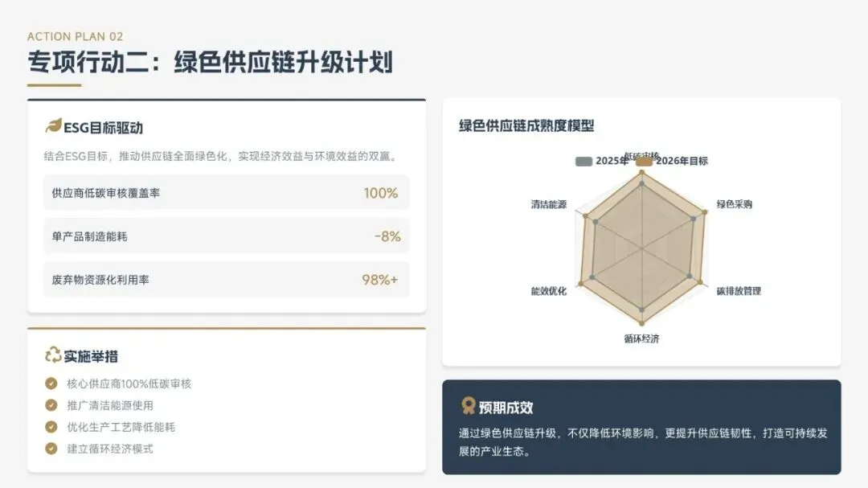
Task: Click the 绿色采购 radar axis label
Action: pos(734,204)
